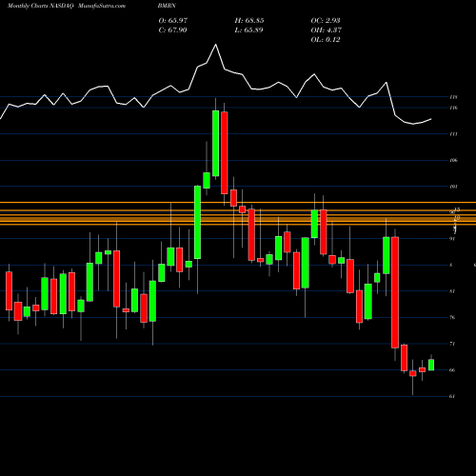Click the 111 price axis label
476x476 pixels.
pos(454,134)
